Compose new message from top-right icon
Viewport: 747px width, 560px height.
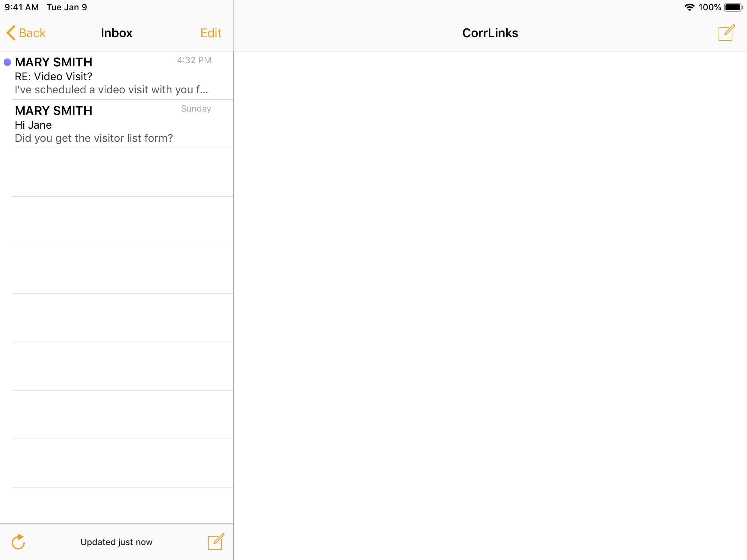(x=727, y=33)
